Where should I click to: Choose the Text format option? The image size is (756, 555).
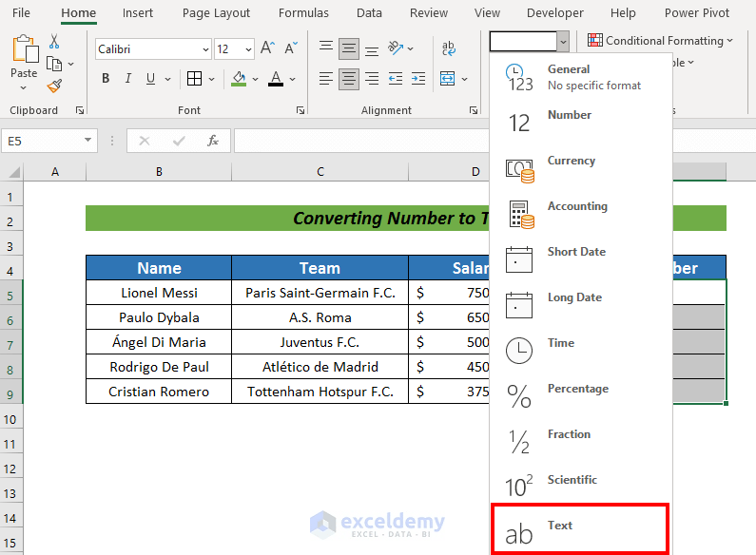tap(580, 528)
